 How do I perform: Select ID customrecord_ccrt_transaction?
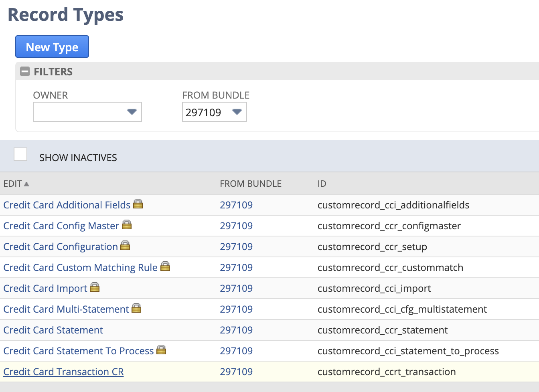click(x=387, y=372)
